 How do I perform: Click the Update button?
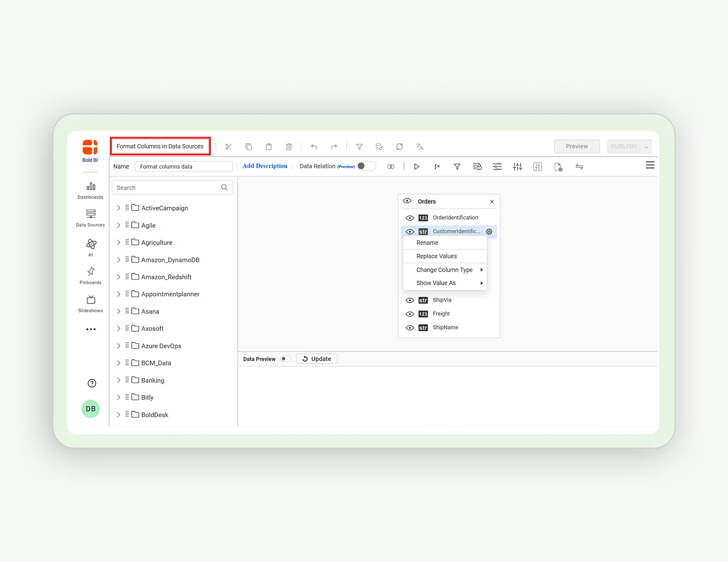click(317, 359)
